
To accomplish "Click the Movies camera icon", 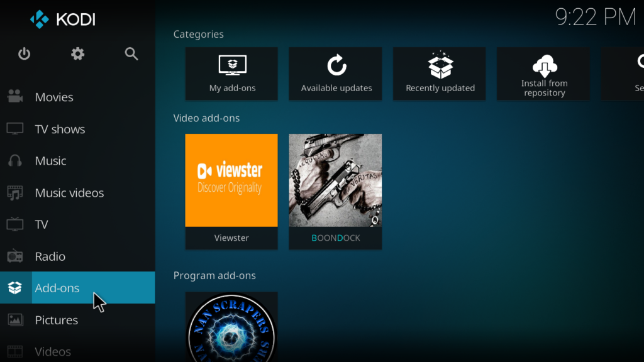I will tap(15, 97).
